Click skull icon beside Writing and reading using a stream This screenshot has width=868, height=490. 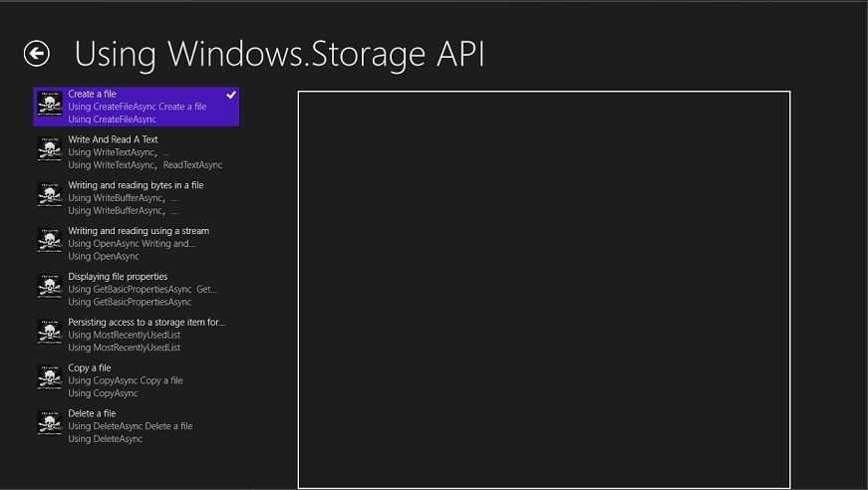[x=50, y=241]
